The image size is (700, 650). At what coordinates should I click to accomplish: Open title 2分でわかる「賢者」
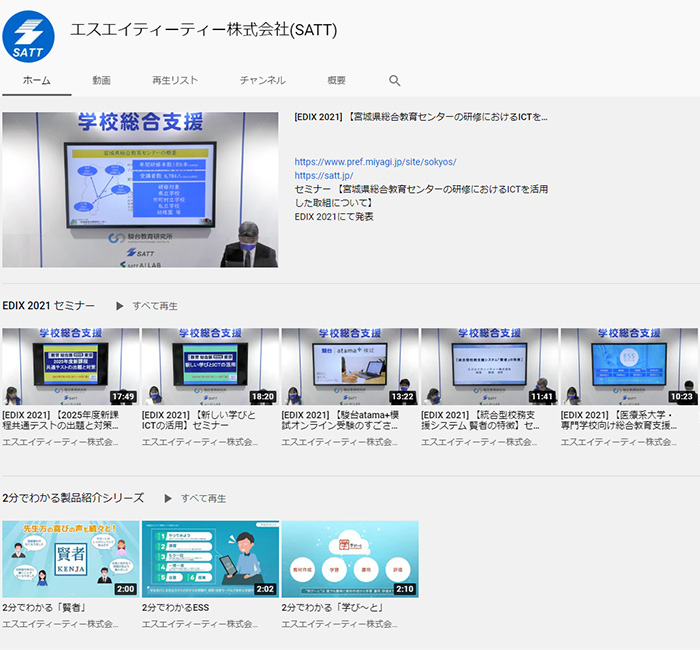44,608
